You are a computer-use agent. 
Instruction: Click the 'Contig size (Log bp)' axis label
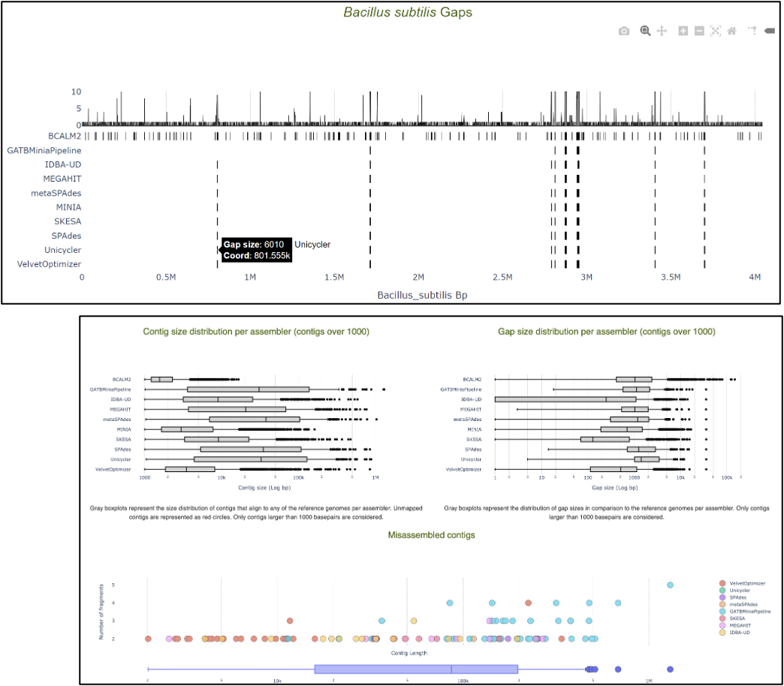click(x=264, y=487)
